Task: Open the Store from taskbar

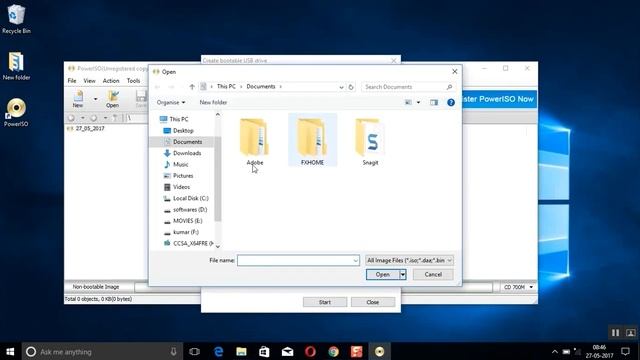Action: pos(264,351)
